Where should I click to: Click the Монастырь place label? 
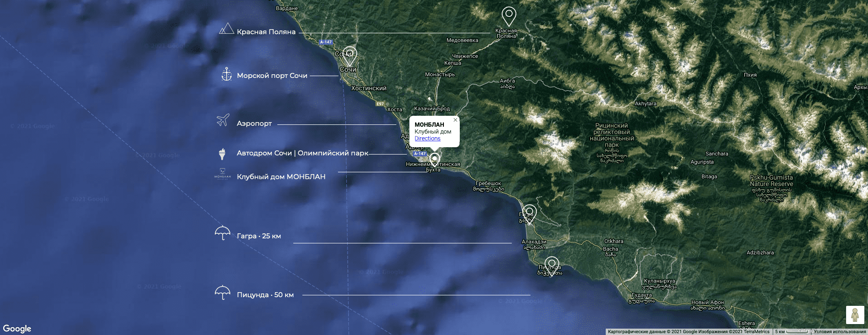pyautogui.click(x=440, y=74)
